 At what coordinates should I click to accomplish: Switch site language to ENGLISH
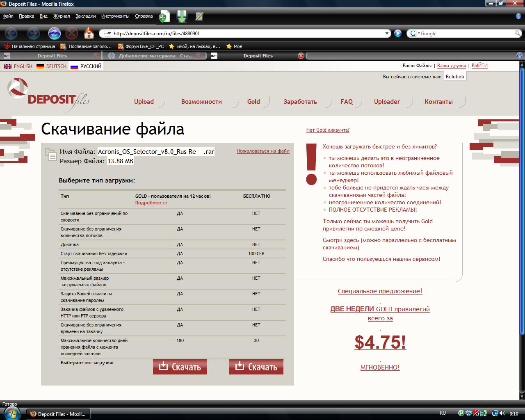coord(23,66)
